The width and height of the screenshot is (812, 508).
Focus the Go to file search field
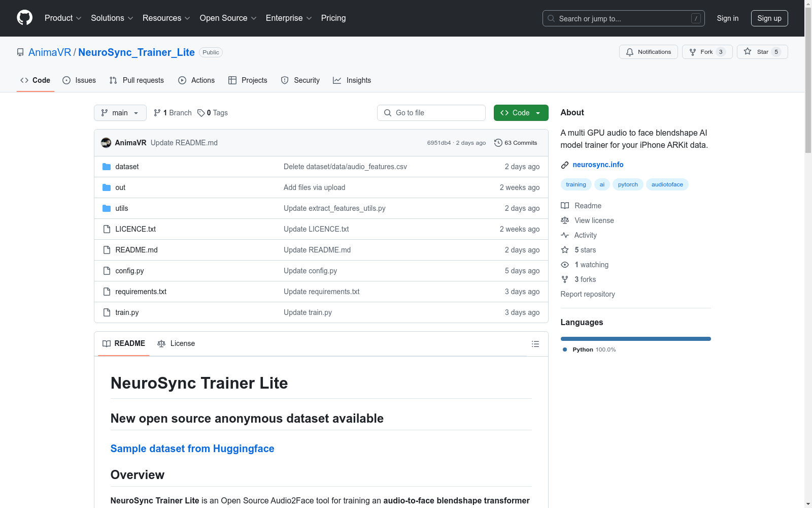431,113
